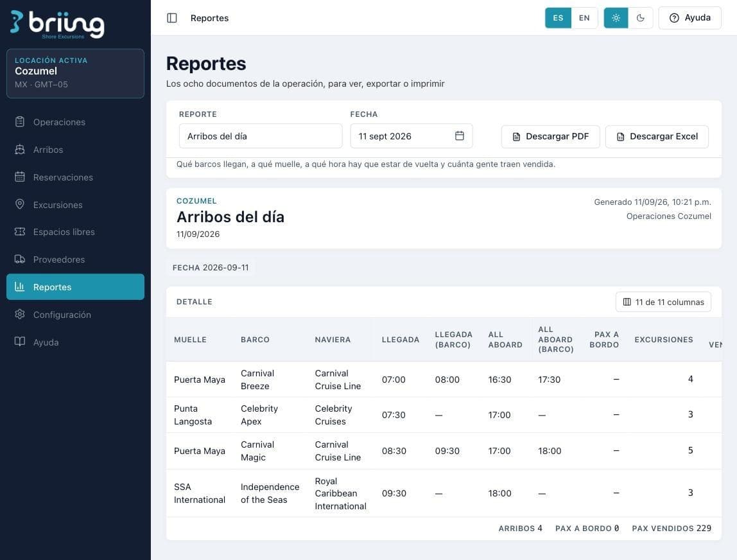Click the EXCURSIONES column header
This screenshot has width=737, height=560.
coord(664,340)
